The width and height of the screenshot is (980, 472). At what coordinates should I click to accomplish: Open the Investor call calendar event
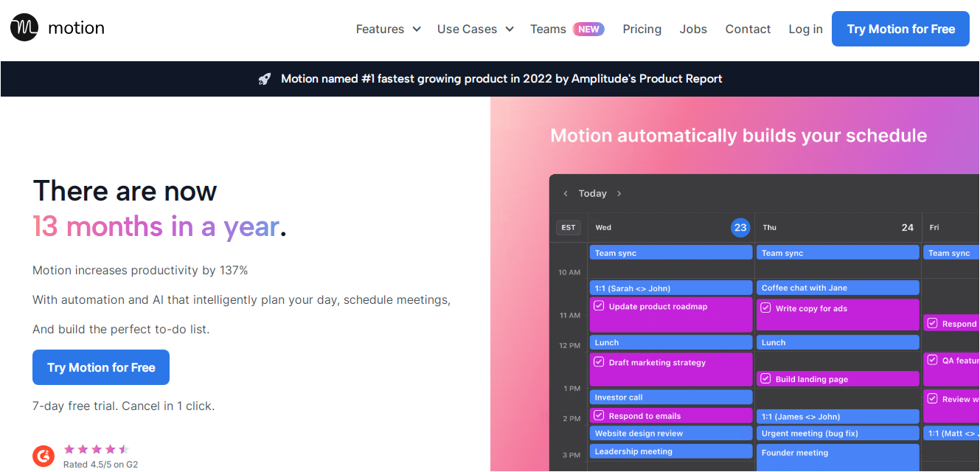click(670, 397)
